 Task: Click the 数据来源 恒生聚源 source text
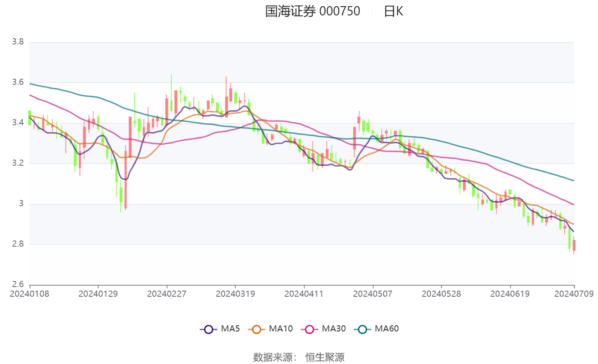tap(299, 357)
